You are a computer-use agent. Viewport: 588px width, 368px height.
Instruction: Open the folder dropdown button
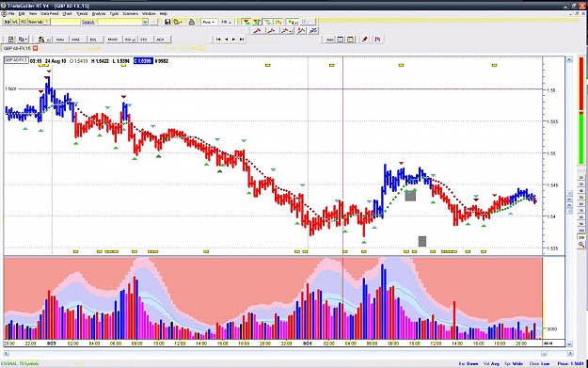(178, 23)
